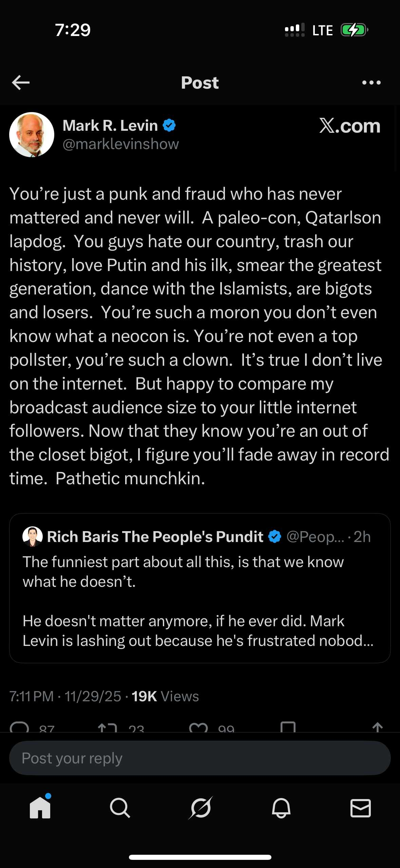Screen dimensions: 400x868
Task: Tap the 'Post your reply' field
Action: pyautogui.click(x=200, y=758)
